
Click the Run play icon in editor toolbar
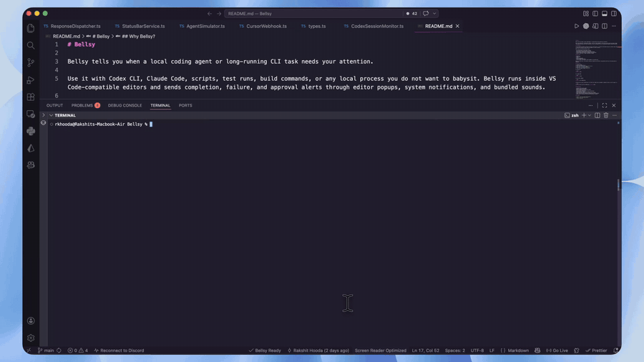(577, 26)
